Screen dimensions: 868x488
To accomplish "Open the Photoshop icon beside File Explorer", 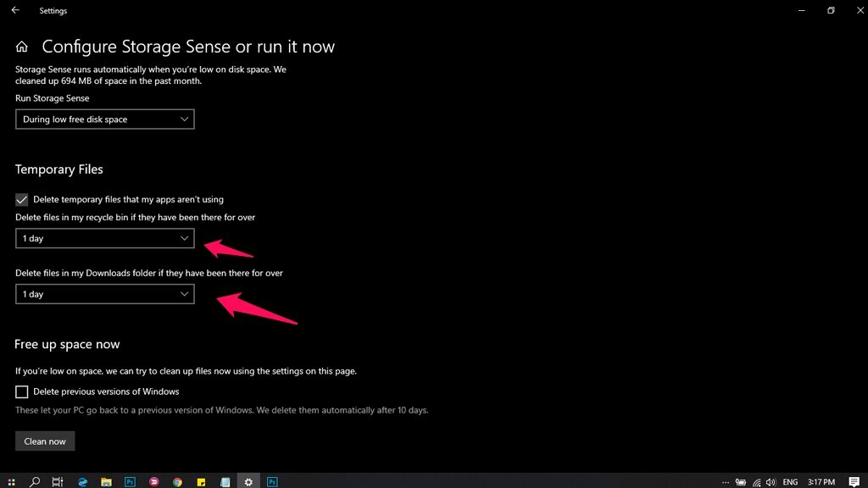I will click(x=130, y=482).
